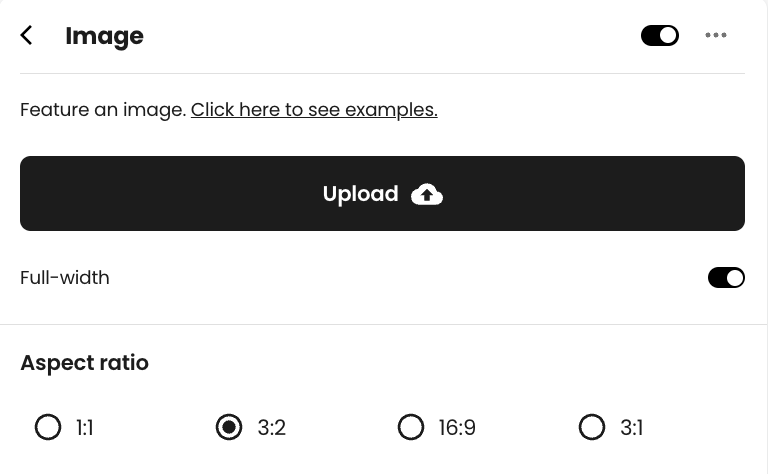Disable the Full-width toggle
This screenshot has width=768, height=474.
click(x=726, y=278)
